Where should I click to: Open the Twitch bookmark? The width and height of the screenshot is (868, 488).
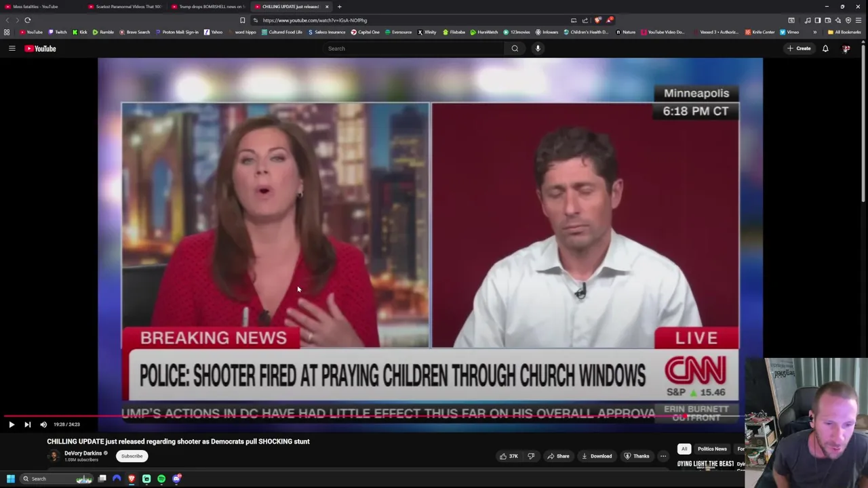[58, 32]
